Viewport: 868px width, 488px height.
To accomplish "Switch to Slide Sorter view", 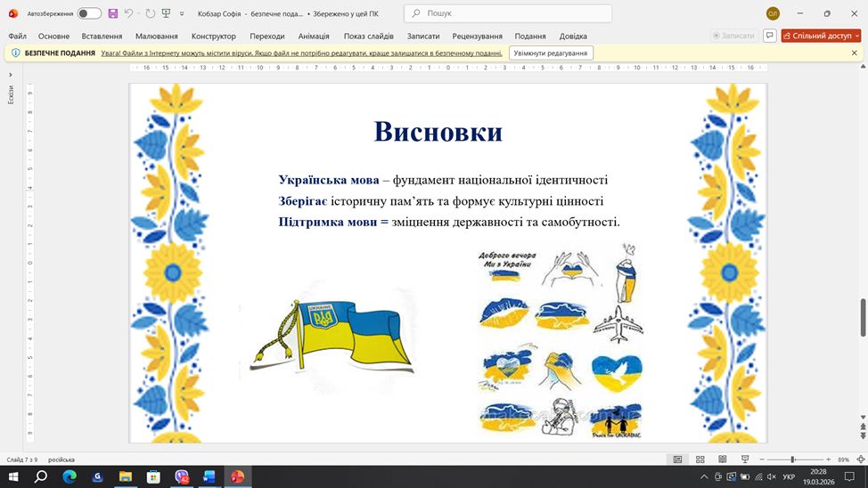I will coord(700,460).
